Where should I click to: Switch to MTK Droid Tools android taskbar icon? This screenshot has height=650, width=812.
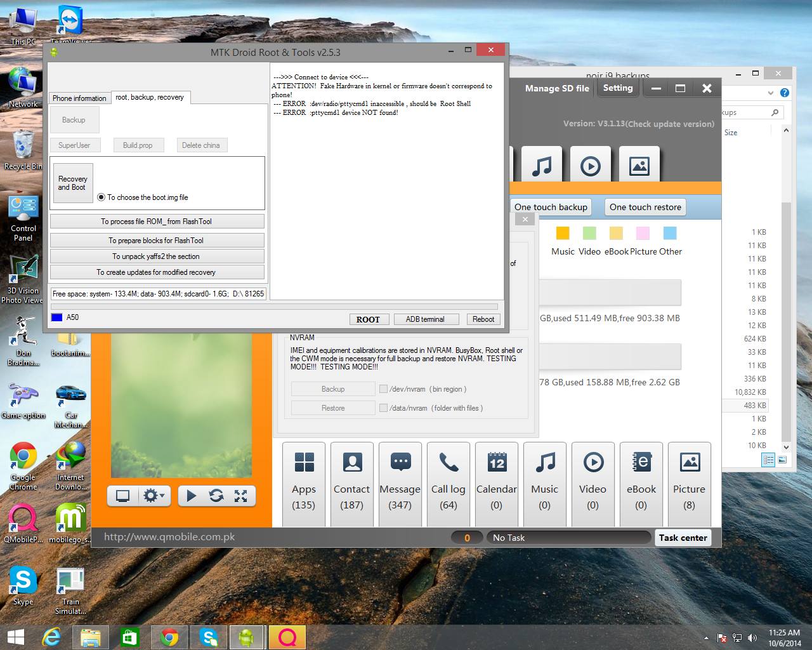pos(246,637)
